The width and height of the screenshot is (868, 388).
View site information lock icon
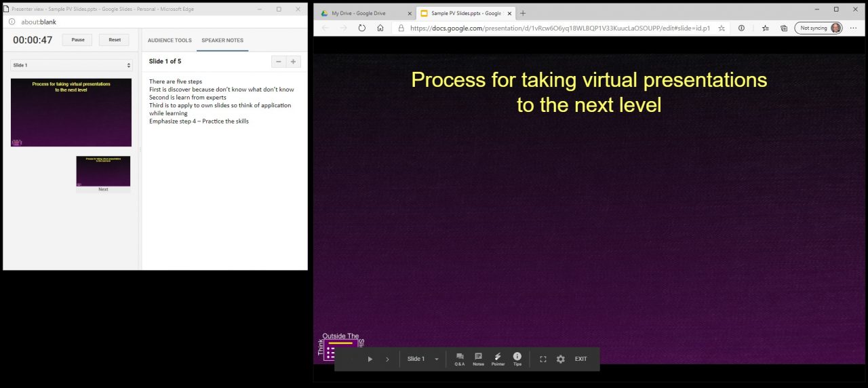[x=401, y=28]
